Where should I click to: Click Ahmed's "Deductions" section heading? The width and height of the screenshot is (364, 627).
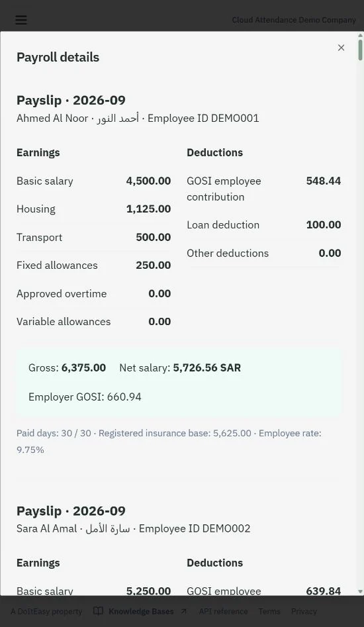pyautogui.click(x=215, y=152)
